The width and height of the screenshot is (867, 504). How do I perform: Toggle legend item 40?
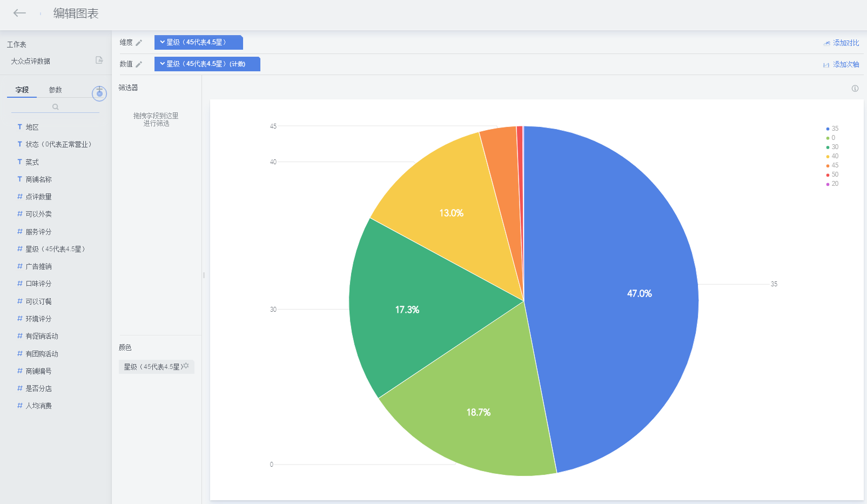[832, 156]
